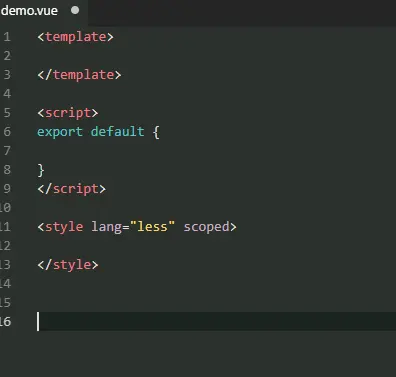
Task: Click the 'style' tag name on line 11
Action: [x=64, y=227]
